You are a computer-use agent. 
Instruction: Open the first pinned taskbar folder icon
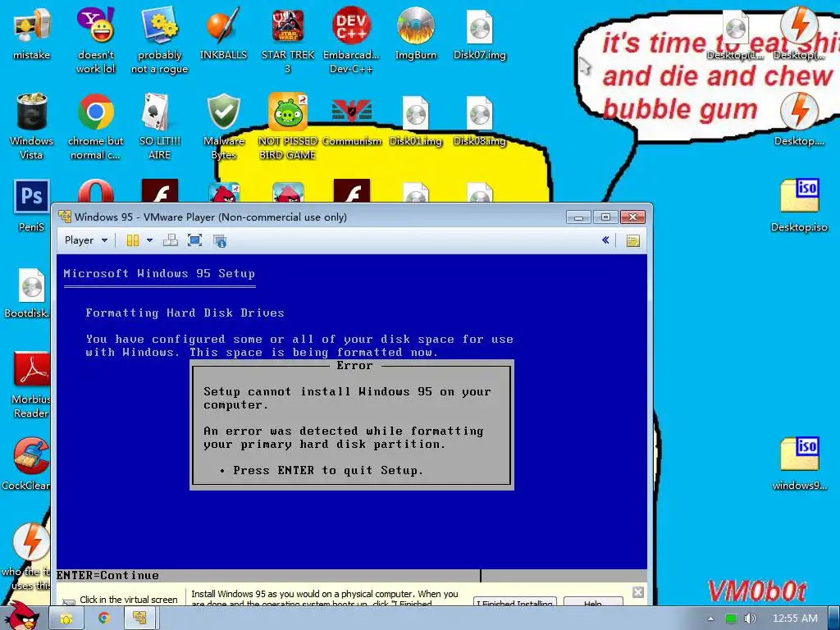click(66, 619)
